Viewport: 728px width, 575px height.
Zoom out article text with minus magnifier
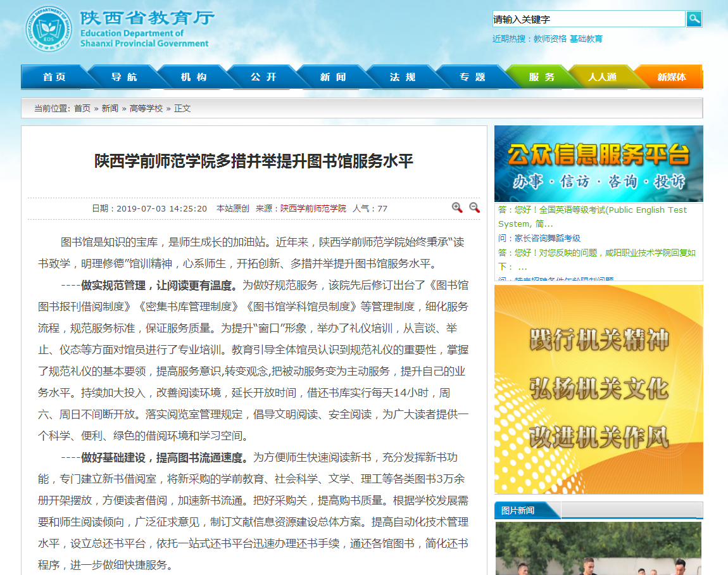point(474,208)
